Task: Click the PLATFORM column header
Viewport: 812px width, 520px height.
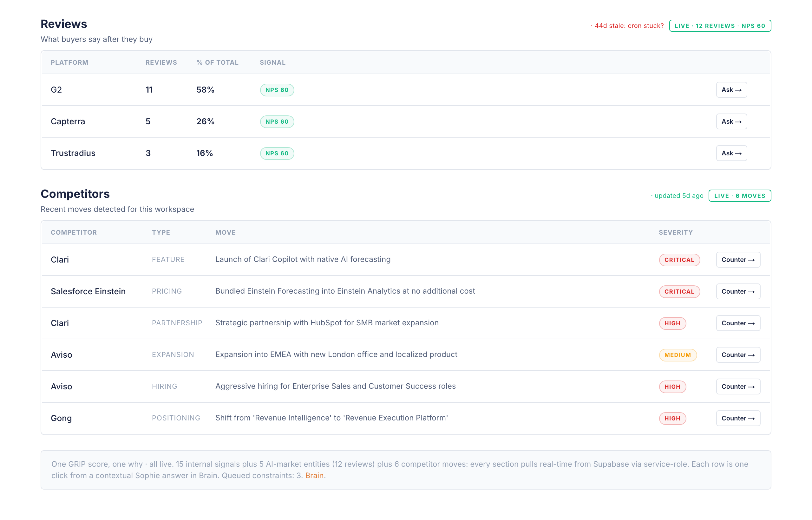Action: (x=69, y=62)
